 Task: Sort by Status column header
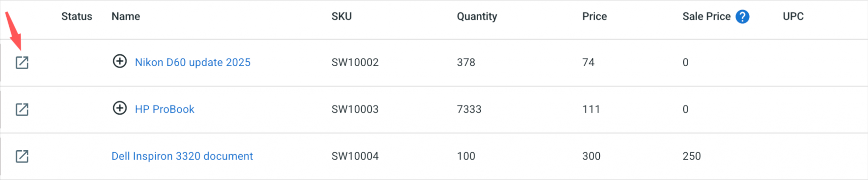77,17
